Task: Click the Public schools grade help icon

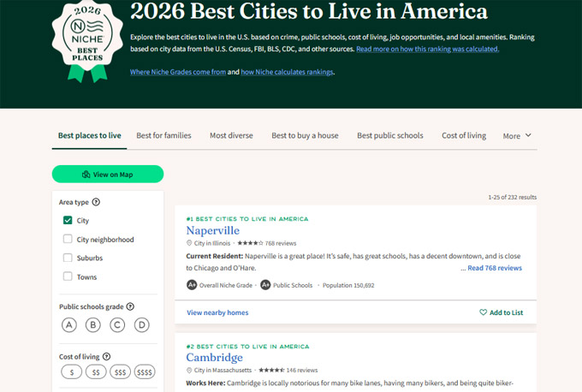Action: [x=129, y=306]
